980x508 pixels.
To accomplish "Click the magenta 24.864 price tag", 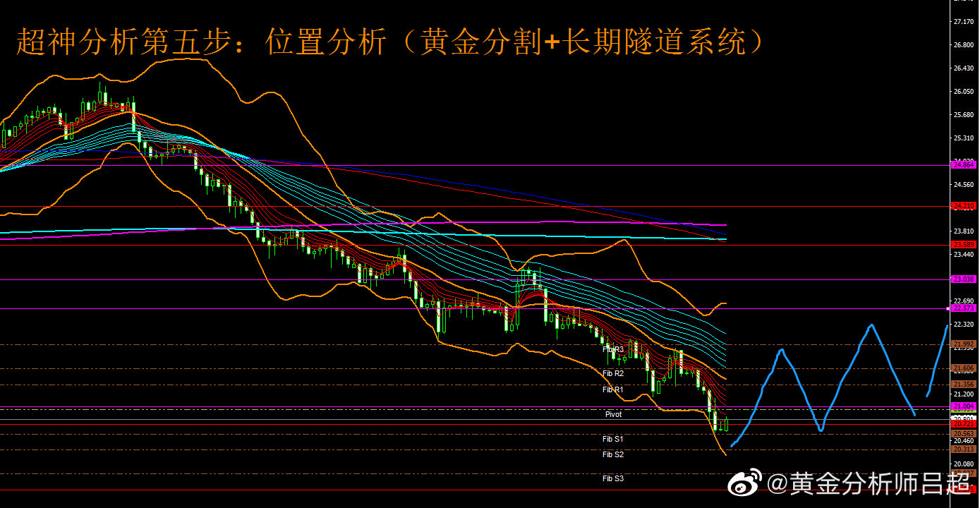I will pos(963,164).
